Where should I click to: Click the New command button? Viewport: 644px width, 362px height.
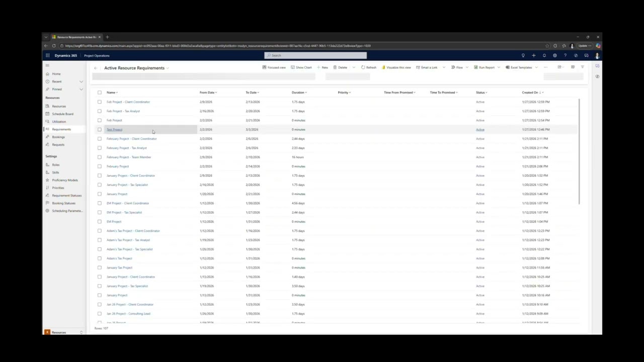click(323, 67)
